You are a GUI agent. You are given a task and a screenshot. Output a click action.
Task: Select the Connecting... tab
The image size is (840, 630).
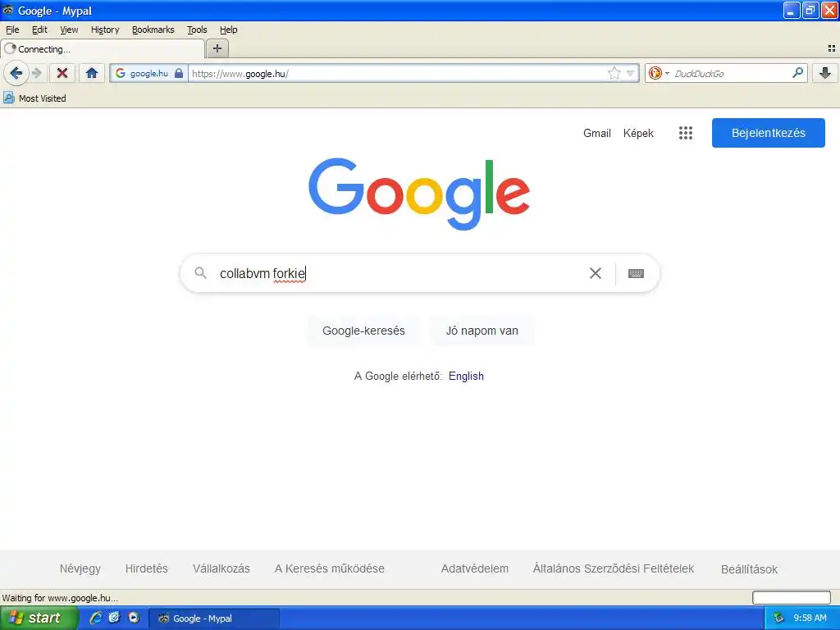pyautogui.click(x=103, y=48)
